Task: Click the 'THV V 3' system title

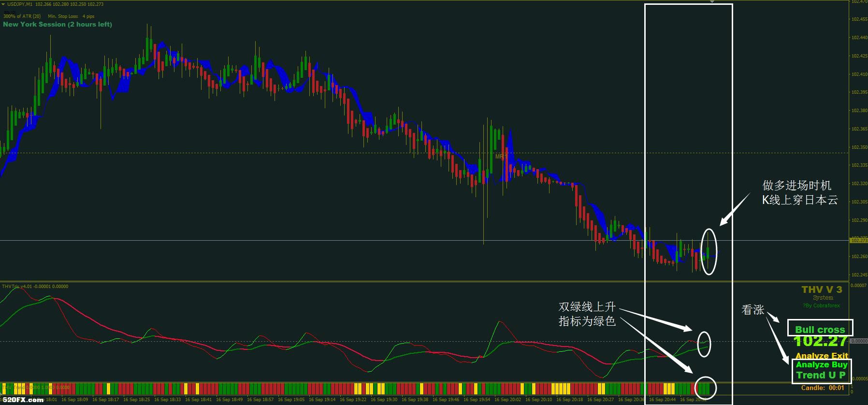Action: coord(822,289)
